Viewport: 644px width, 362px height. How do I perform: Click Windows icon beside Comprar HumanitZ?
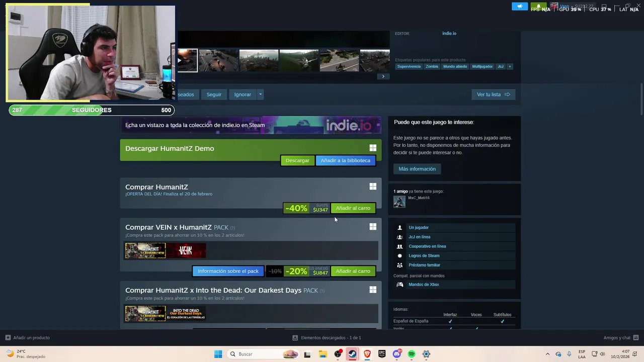[373, 187]
